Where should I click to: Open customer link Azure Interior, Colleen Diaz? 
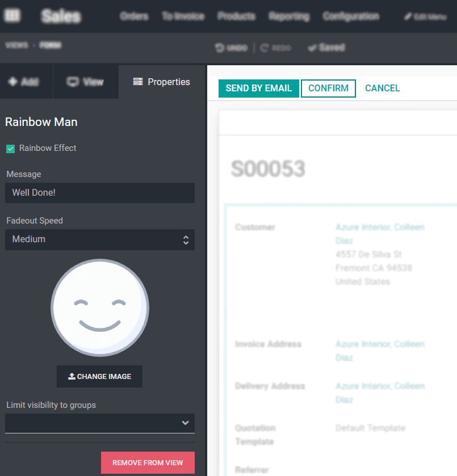[x=380, y=234]
